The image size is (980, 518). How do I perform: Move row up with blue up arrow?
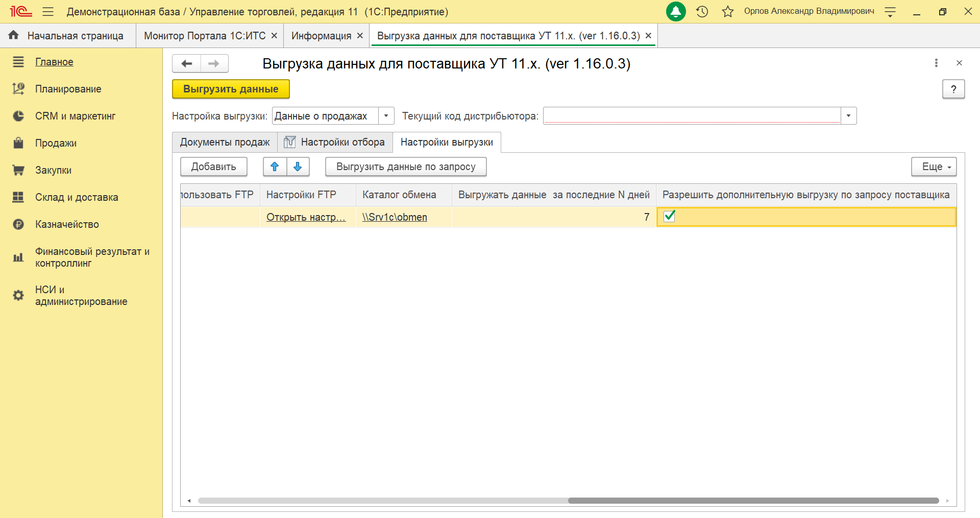click(x=275, y=167)
